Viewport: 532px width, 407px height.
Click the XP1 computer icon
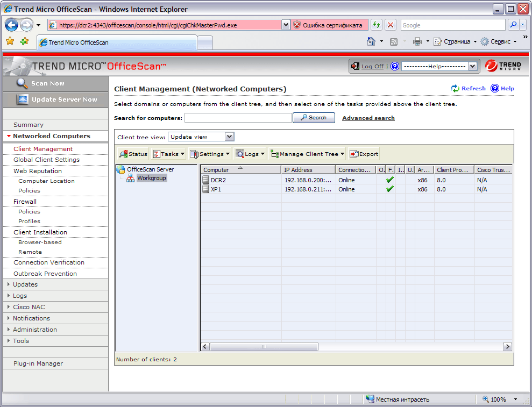pos(205,189)
